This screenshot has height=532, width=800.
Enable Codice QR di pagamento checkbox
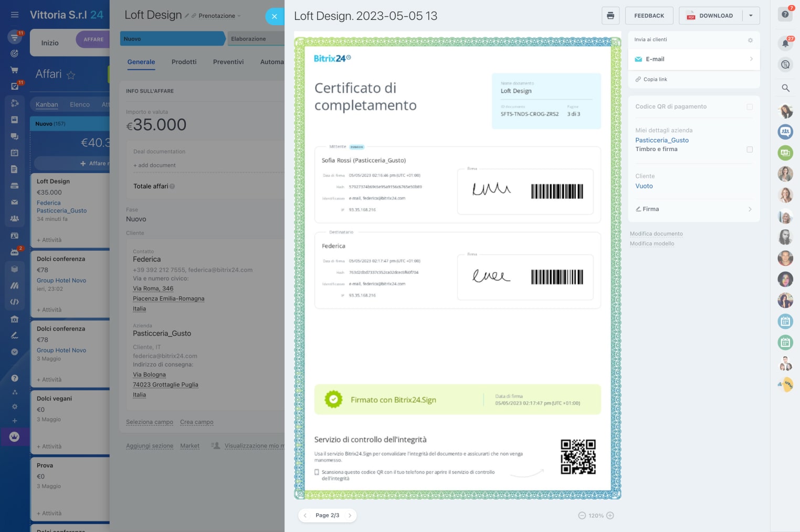[x=750, y=107]
